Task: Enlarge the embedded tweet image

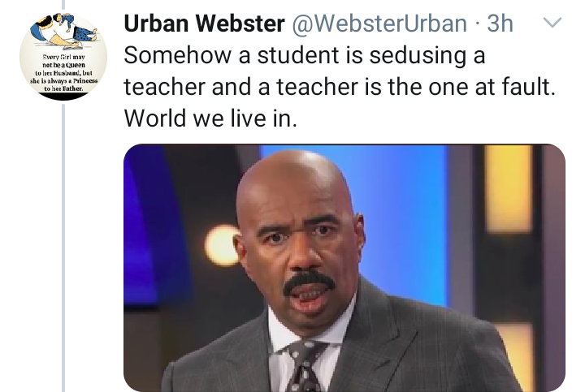Action: (x=344, y=268)
